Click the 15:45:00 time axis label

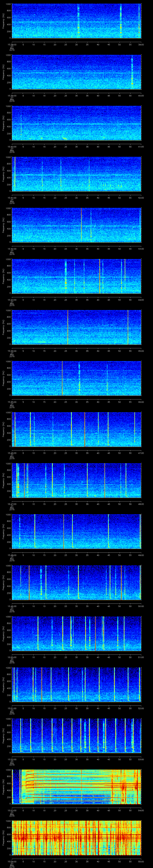click(12, 402)
